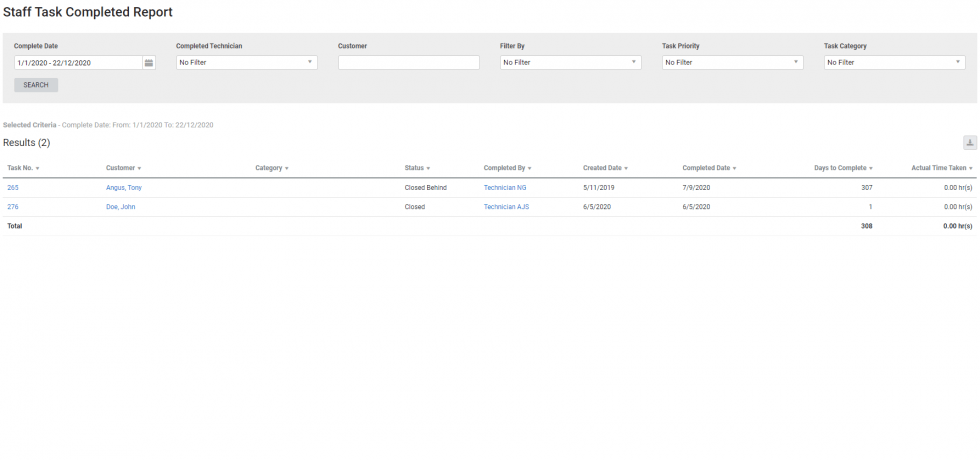This screenshot has height=460, width=980.
Task: Click the Complete Date range field
Action: click(x=78, y=62)
